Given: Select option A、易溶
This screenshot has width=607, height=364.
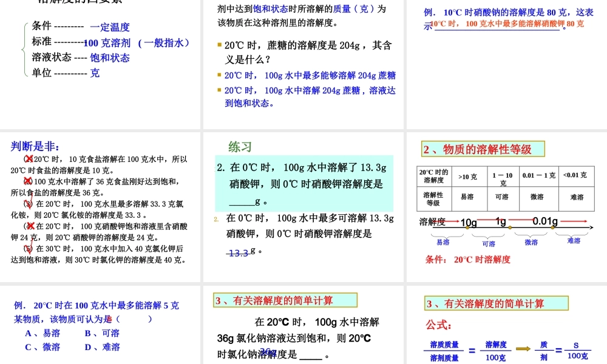Looking at the screenshot, I should click(42, 334).
